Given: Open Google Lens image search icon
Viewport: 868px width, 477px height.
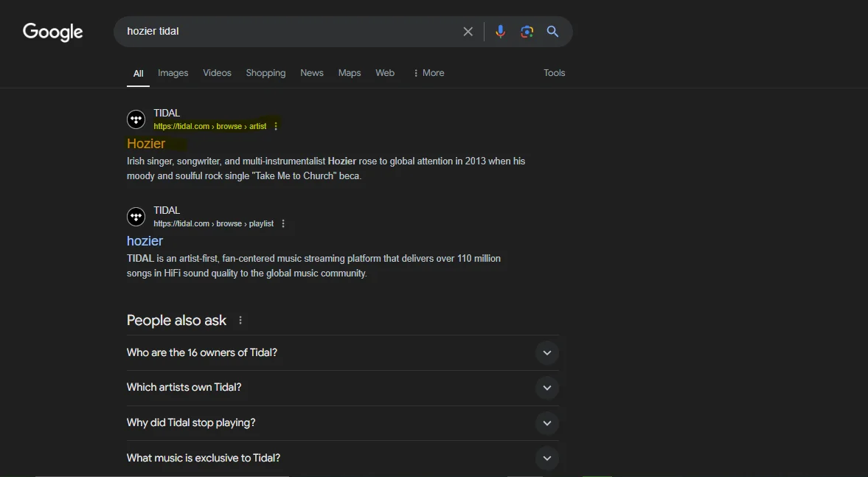Looking at the screenshot, I should pyautogui.click(x=527, y=32).
